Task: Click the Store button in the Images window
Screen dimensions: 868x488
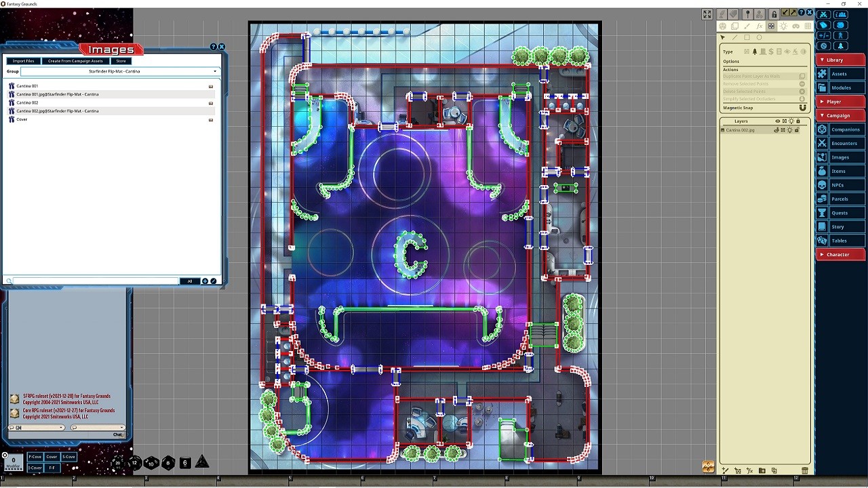Action: click(121, 61)
